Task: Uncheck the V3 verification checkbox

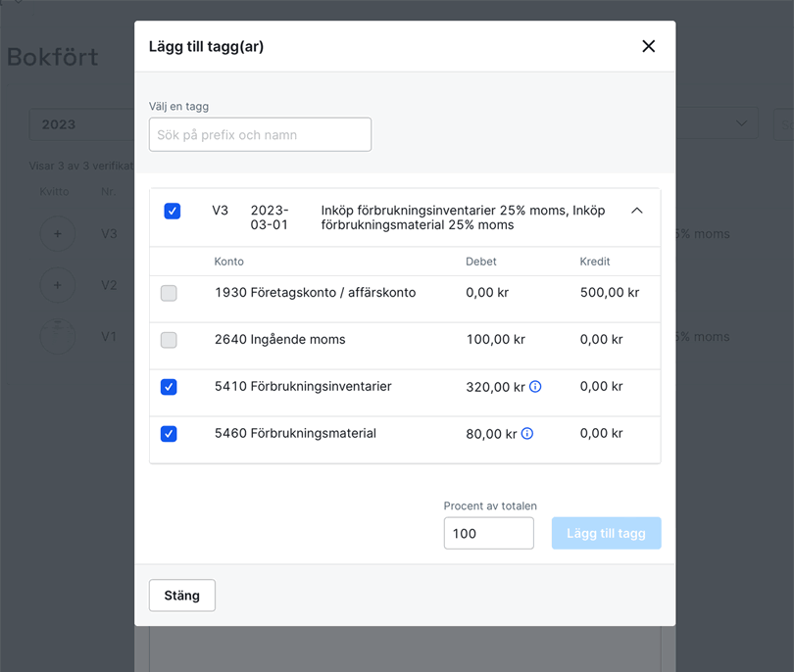Action: (x=173, y=211)
